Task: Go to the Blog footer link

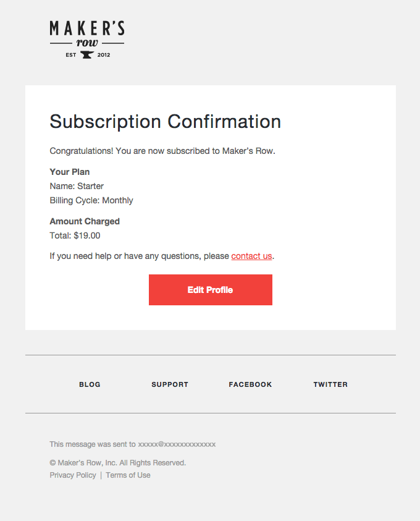Action: pos(90,384)
